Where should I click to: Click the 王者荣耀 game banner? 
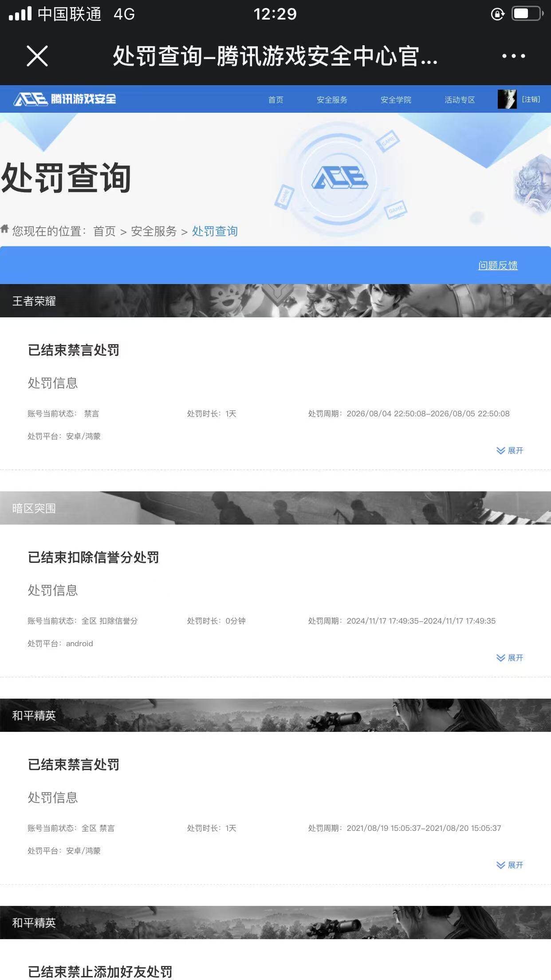click(x=275, y=300)
